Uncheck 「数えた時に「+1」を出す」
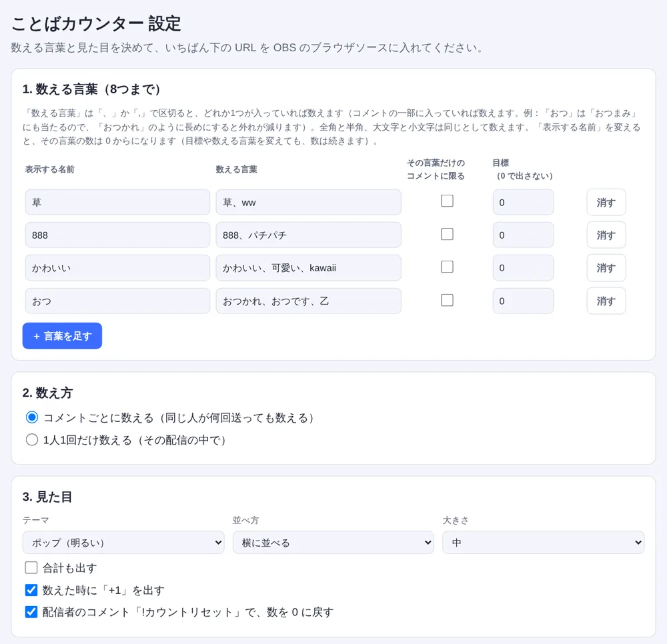 tap(31, 590)
